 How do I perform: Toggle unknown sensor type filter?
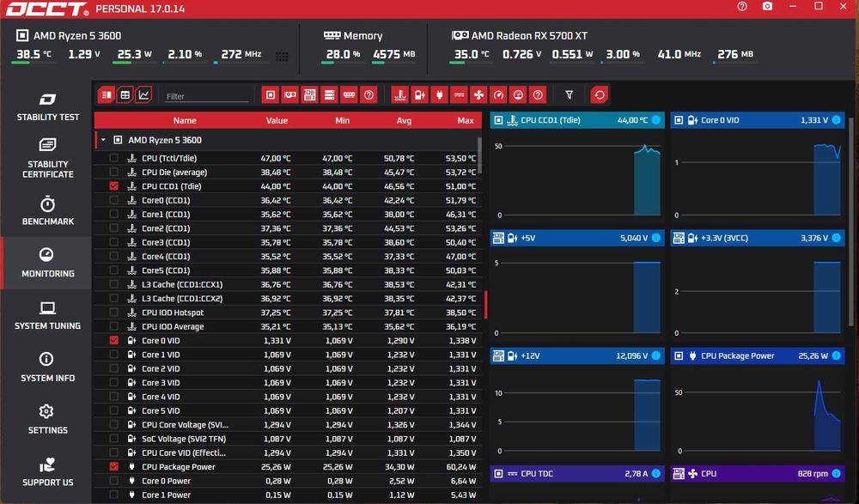(538, 94)
